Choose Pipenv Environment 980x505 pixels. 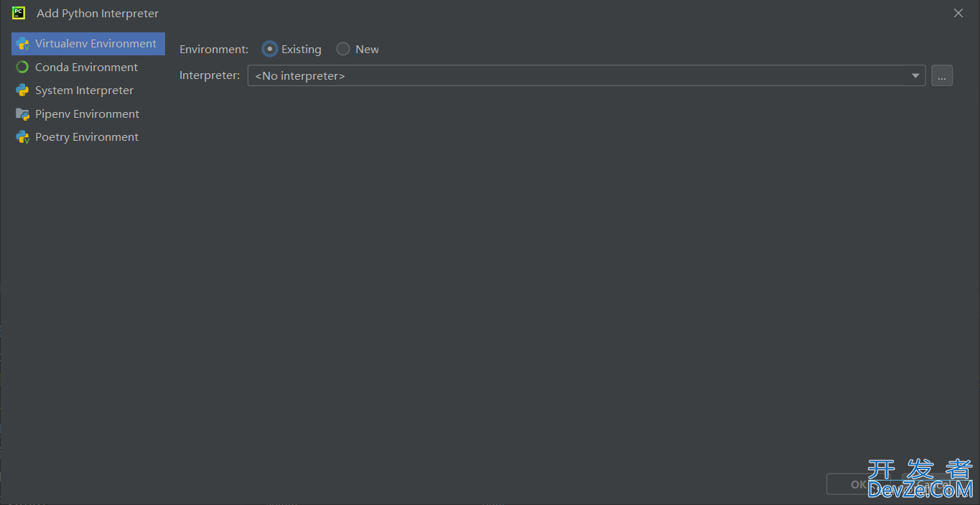(x=88, y=114)
